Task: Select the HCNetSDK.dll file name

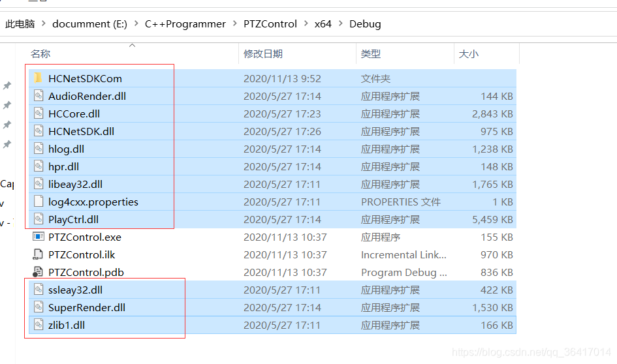Action: (81, 132)
